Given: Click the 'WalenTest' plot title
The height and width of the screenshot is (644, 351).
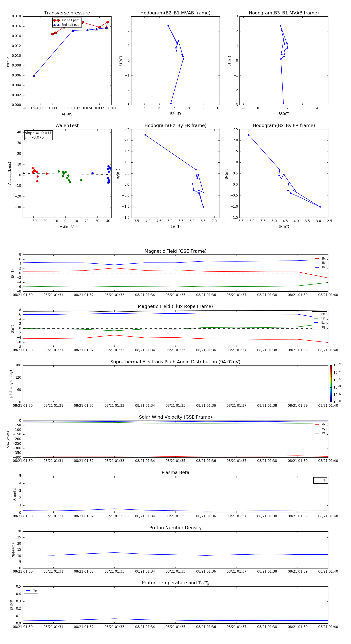Looking at the screenshot, I should 67,125.
